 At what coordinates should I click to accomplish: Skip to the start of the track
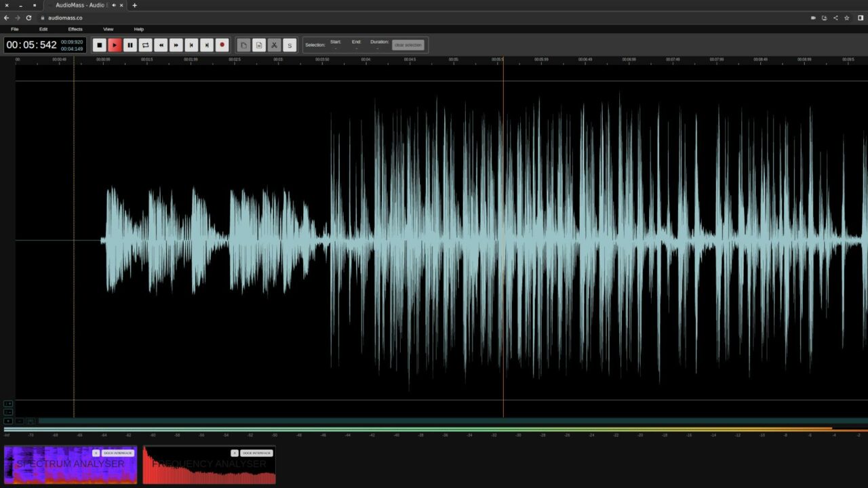[x=192, y=45]
